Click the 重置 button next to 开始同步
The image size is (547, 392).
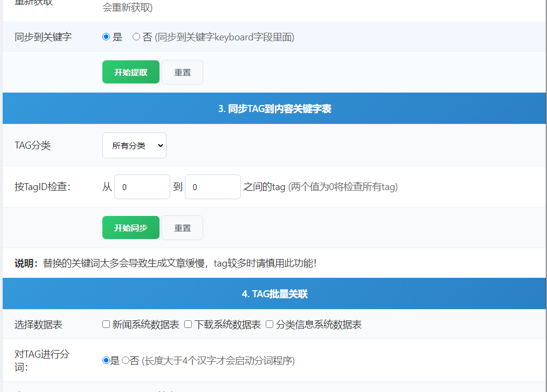pos(182,227)
